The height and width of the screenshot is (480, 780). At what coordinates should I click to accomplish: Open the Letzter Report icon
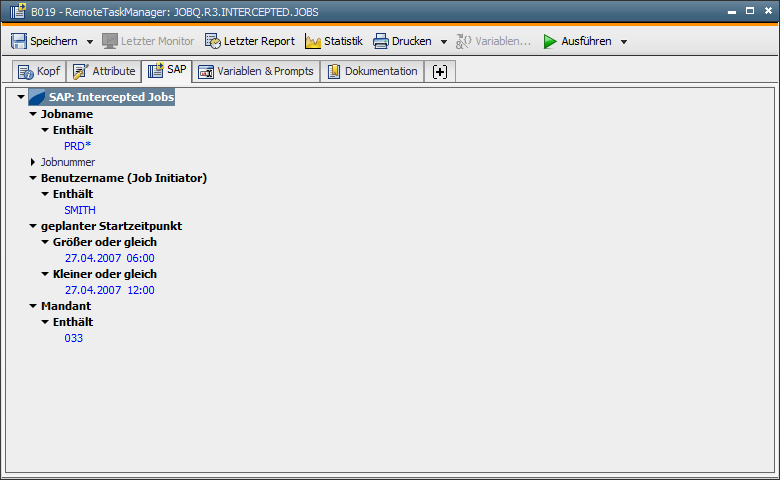(x=213, y=41)
